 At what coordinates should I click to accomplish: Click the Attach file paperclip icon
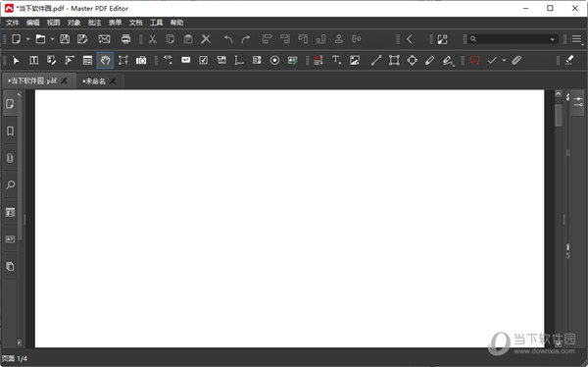point(516,60)
